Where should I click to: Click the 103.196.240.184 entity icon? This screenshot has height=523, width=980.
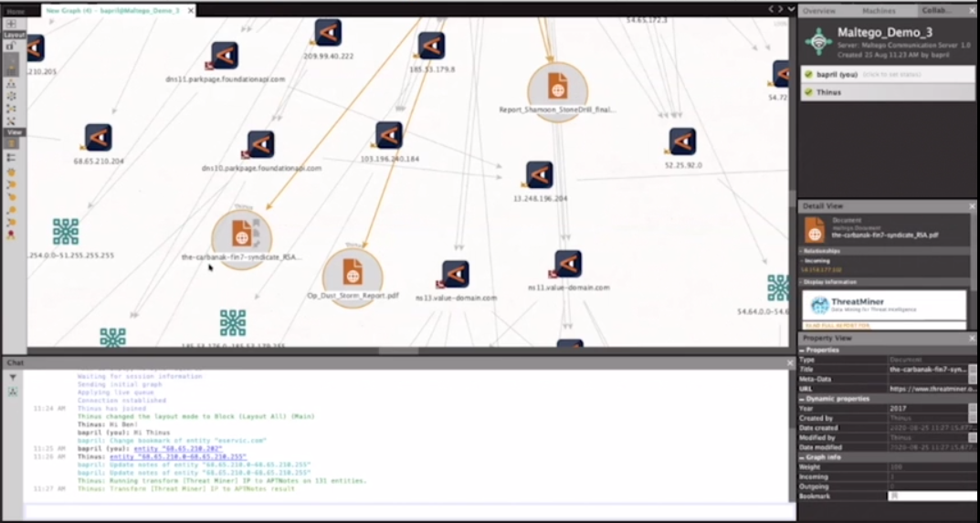pos(389,135)
